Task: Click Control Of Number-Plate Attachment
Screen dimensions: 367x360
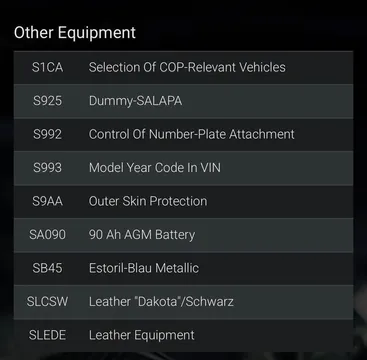Action: point(192,134)
